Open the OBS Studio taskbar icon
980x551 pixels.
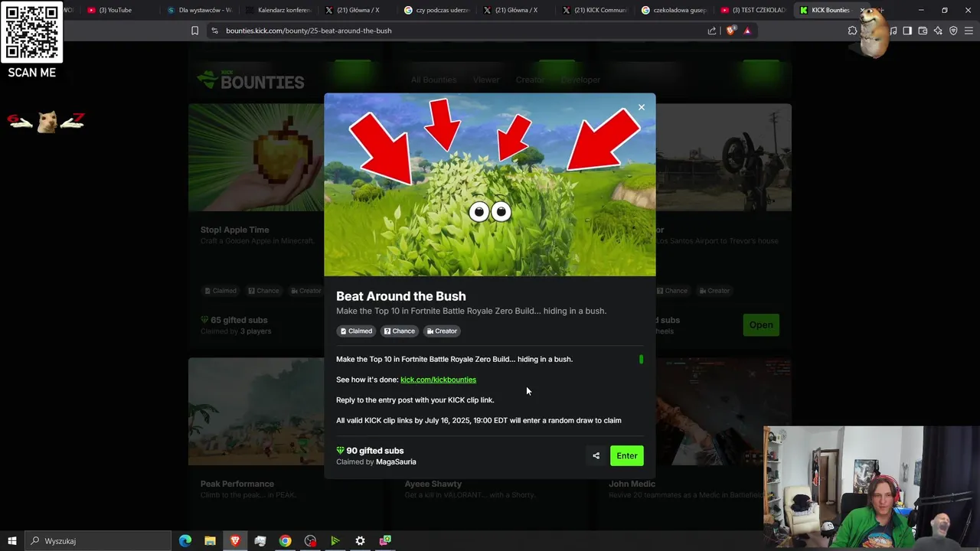pos(310,541)
